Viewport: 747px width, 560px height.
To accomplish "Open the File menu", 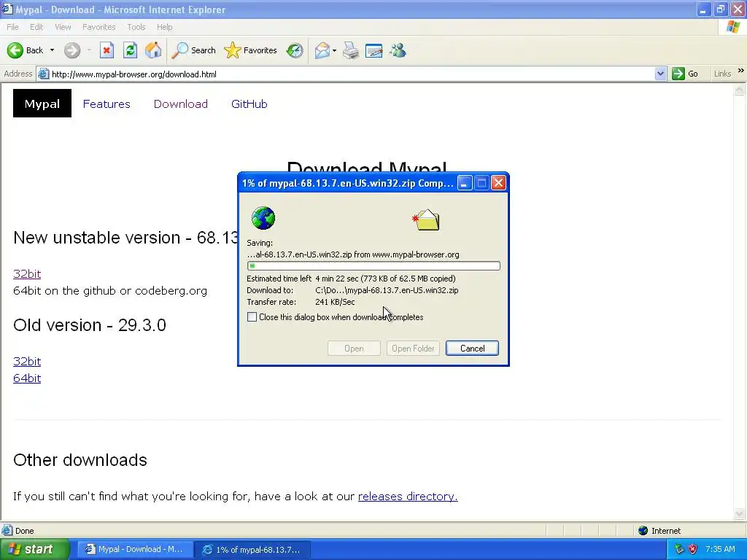I will coord(12,27).
